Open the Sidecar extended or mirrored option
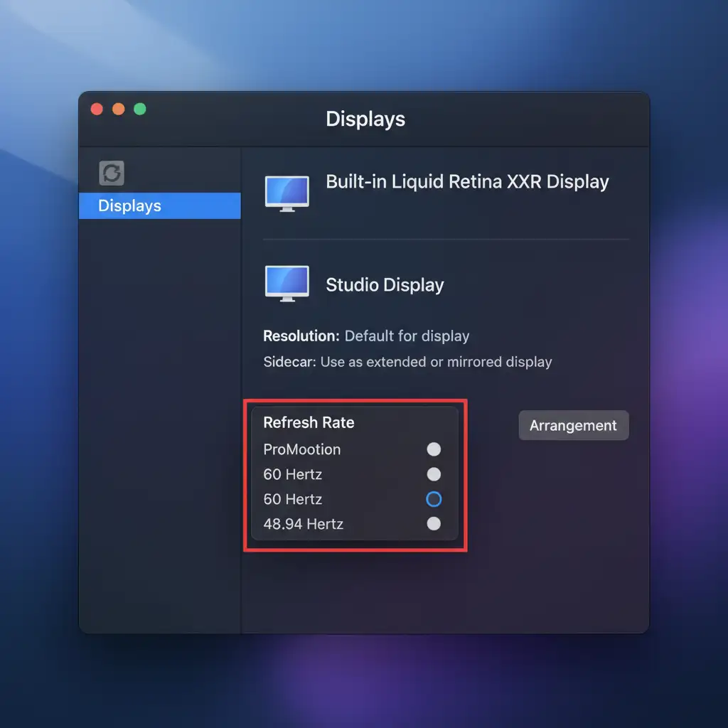 [x=436, y=362]
